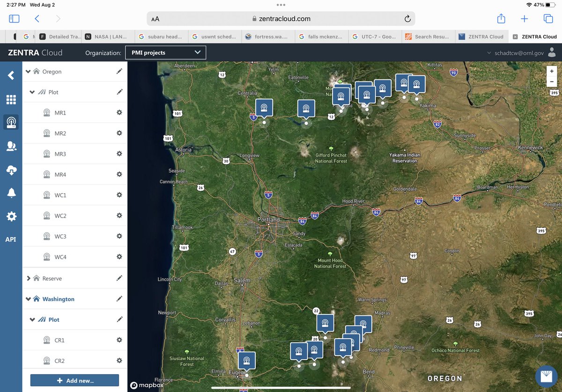Select device CR1 in the list
The image size is (562, 392).
pyautogui.click(x=59, y=340)
